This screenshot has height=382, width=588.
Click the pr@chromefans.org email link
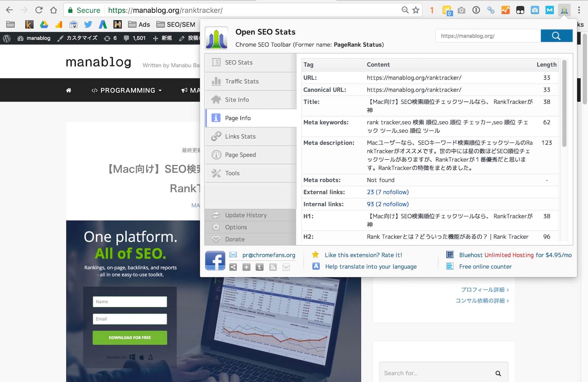(x=269, y=255)
